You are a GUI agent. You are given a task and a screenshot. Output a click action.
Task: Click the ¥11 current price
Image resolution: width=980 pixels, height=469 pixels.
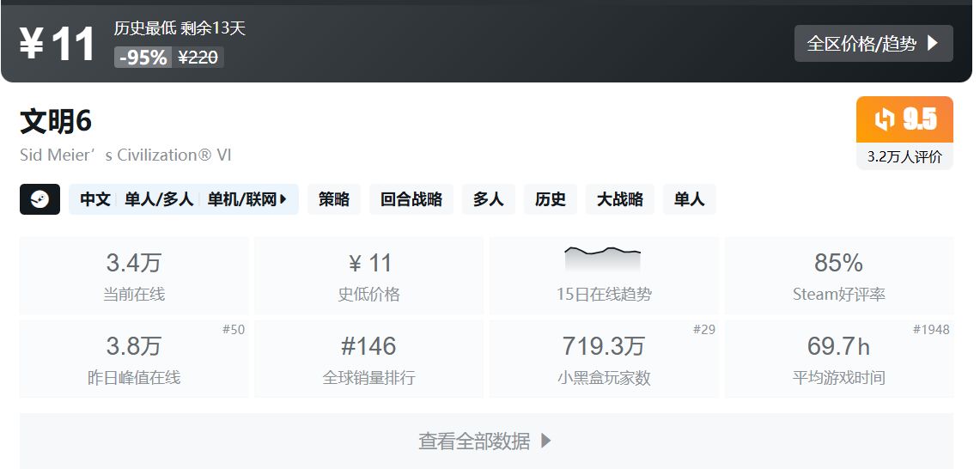[x=57, y=44]
